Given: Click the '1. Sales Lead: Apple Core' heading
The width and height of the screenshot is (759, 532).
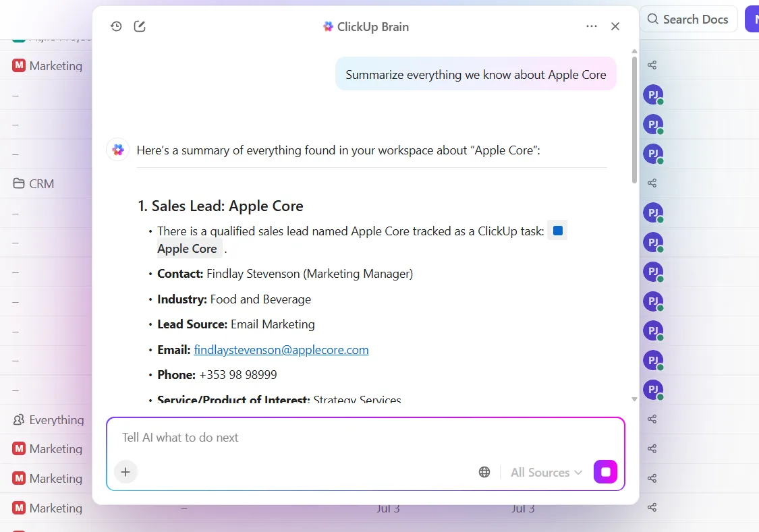Looking at the screenshot, I should pyautogui.click(x=221, y=206).
